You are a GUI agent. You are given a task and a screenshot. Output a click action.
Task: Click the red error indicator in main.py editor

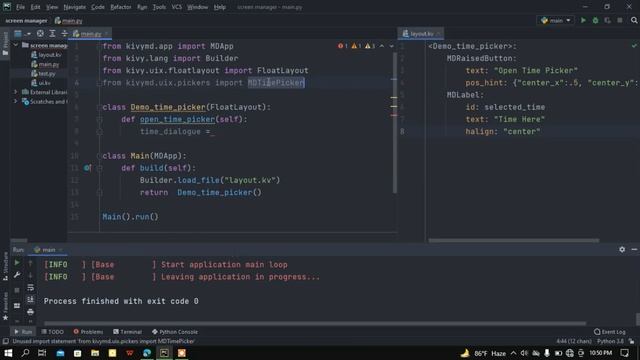342,46
